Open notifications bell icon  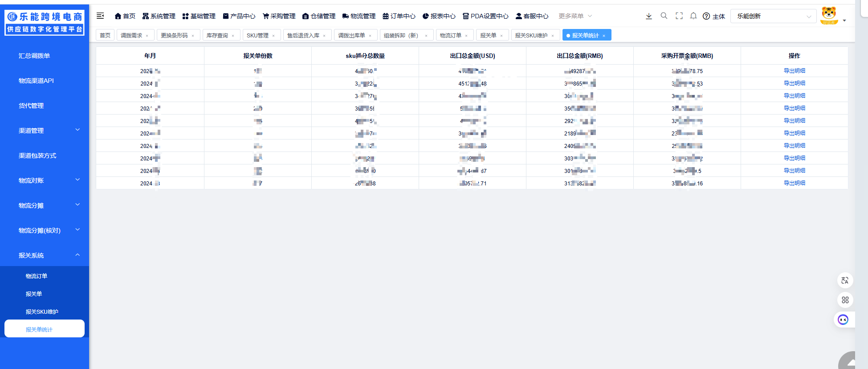(x=693, y=16)
